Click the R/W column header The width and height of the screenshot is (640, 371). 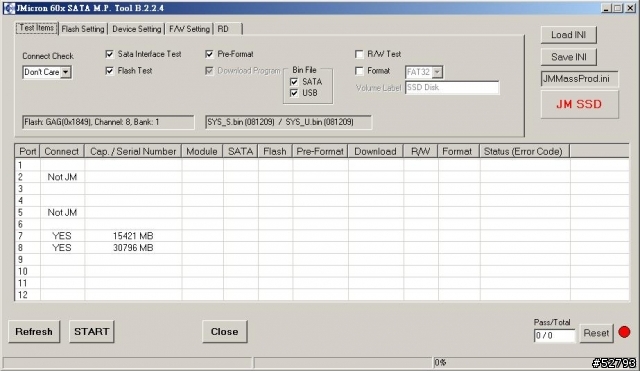(x=420, y=151)
